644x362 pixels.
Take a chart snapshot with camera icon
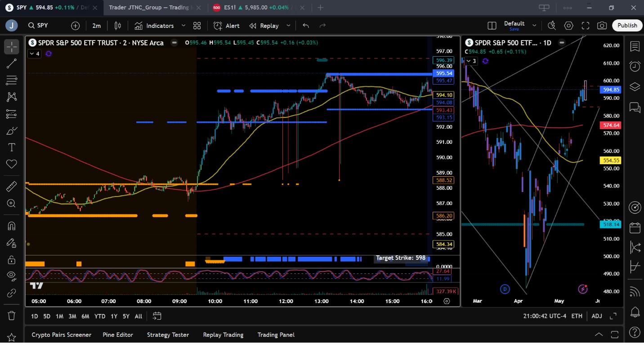(x=602, y=26)
